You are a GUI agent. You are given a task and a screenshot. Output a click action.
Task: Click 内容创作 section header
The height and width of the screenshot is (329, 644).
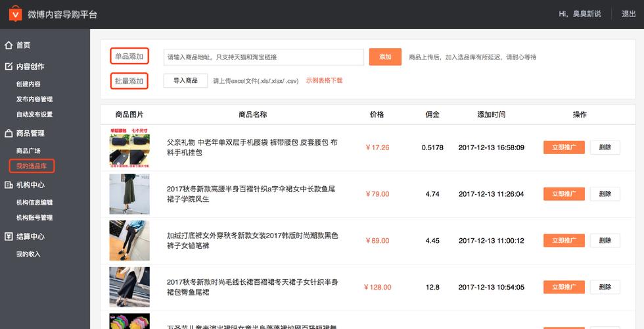[30, 66]
